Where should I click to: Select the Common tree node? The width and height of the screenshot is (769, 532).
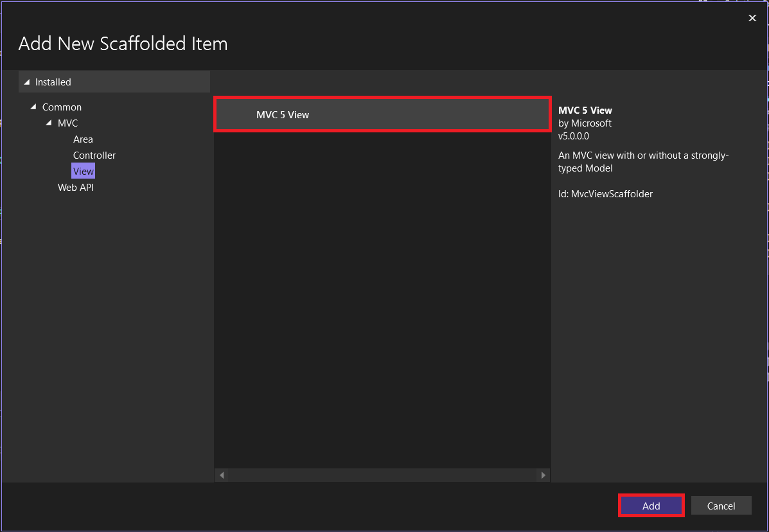pos(62,107)
